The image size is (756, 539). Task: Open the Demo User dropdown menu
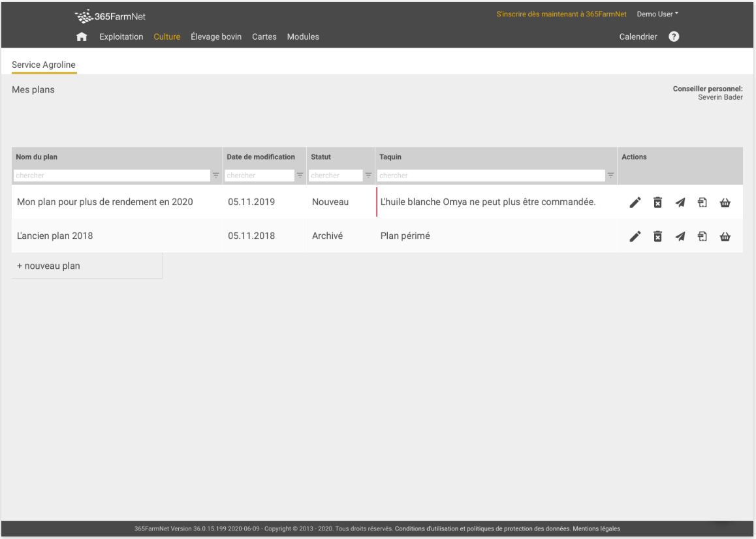pyautogui.click(x=657, y=14)
